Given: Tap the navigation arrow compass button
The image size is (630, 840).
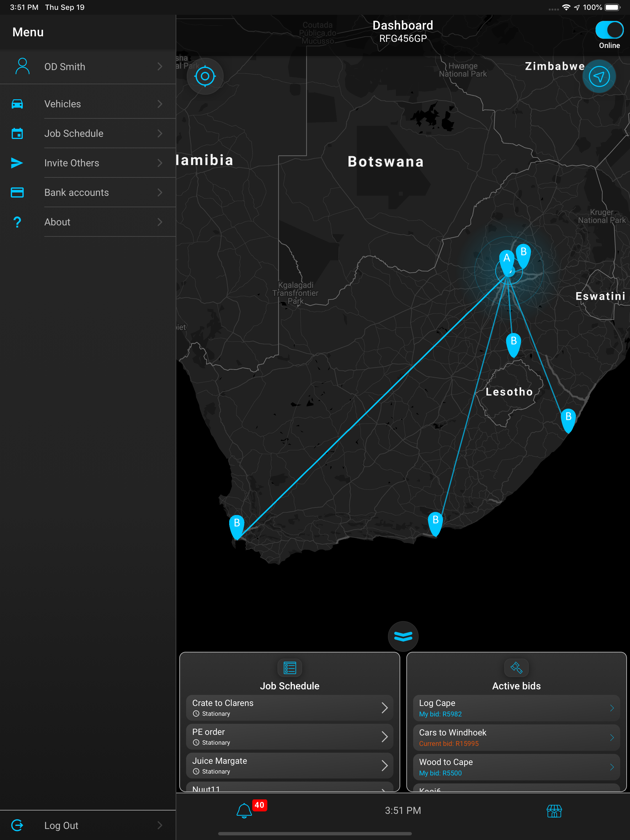Looking at the screenshot, I should 599,76.
